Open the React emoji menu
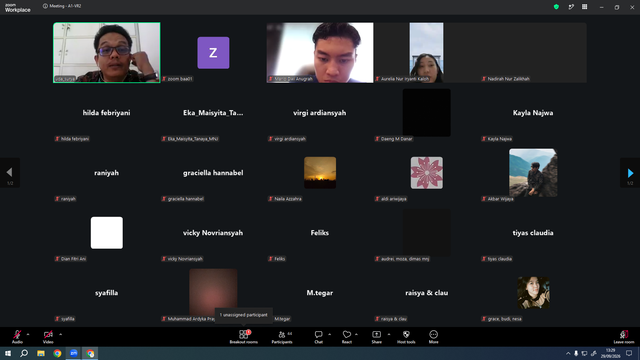Image resolution: width=640 pixels, height=360 pixels. pos(347,337)
